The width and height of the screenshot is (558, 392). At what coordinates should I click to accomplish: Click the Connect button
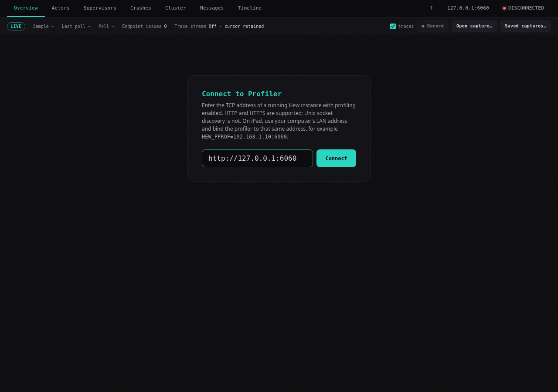point(336,159)
